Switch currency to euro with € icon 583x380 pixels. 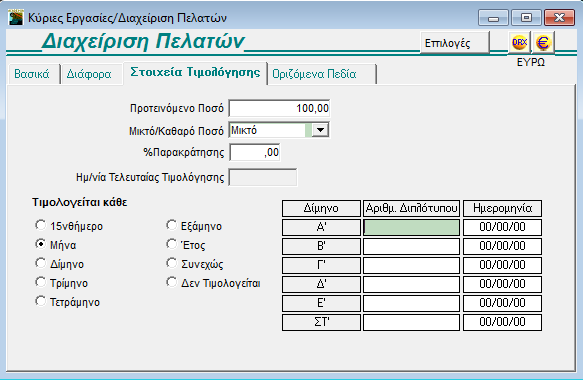[543, 42]
